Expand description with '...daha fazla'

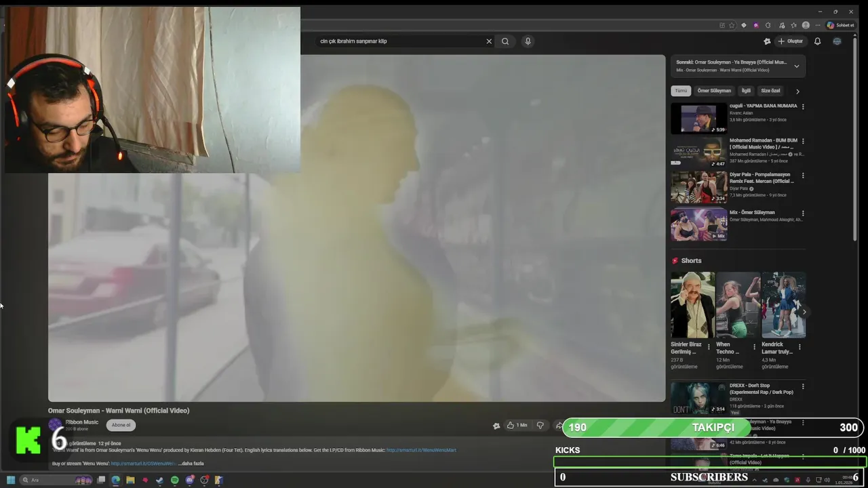pyautogui.click(x=191, y=464)
